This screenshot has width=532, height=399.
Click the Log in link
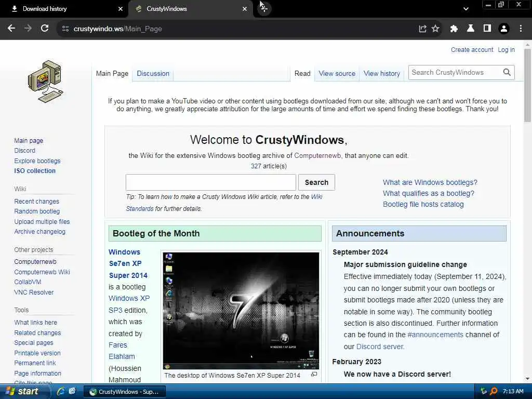tap(506, 49)
